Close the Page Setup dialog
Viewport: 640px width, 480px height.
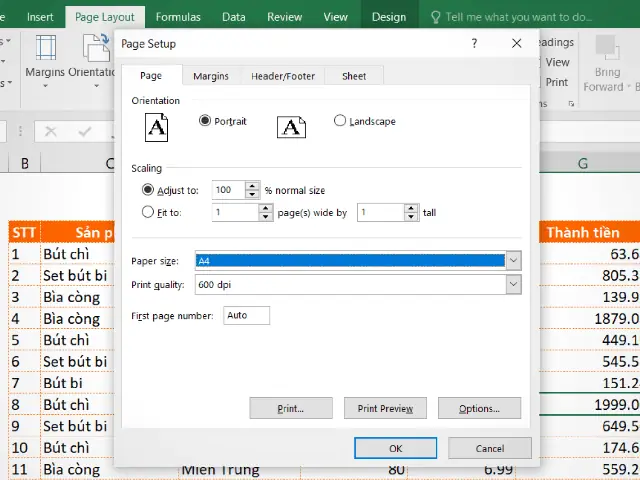[517, 43]
